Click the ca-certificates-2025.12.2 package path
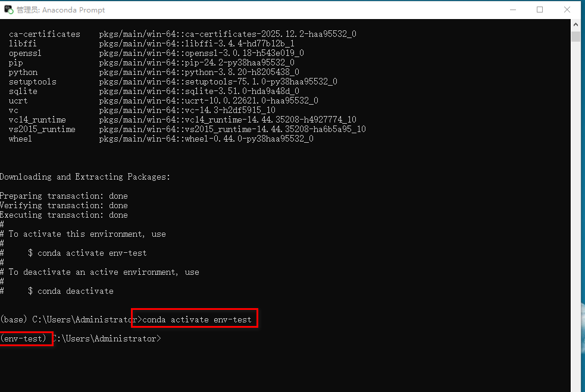585x392 pixels. (227, 35)
